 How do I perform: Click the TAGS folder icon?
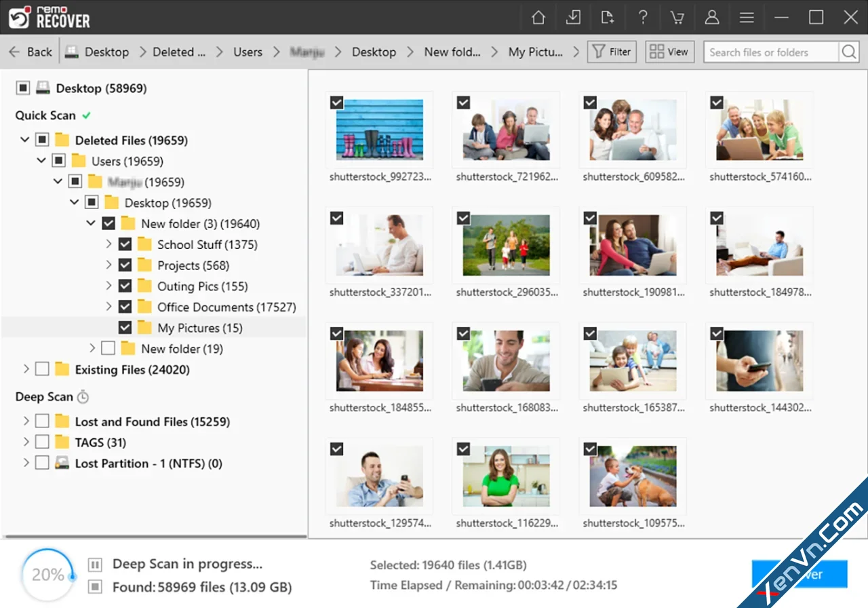(x=62, y=442)
